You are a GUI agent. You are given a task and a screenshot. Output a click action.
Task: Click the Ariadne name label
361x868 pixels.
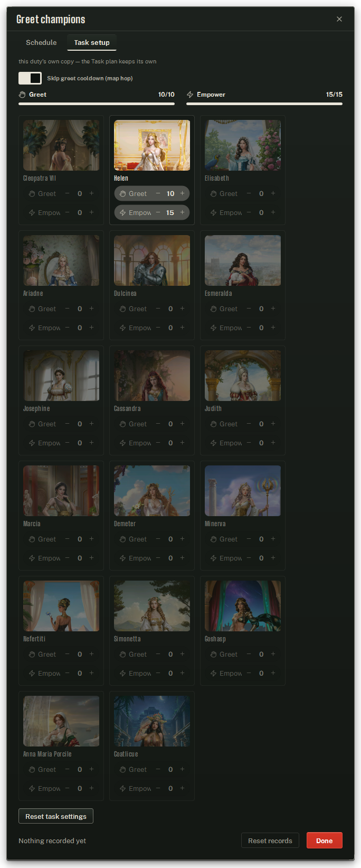(33, 293)
